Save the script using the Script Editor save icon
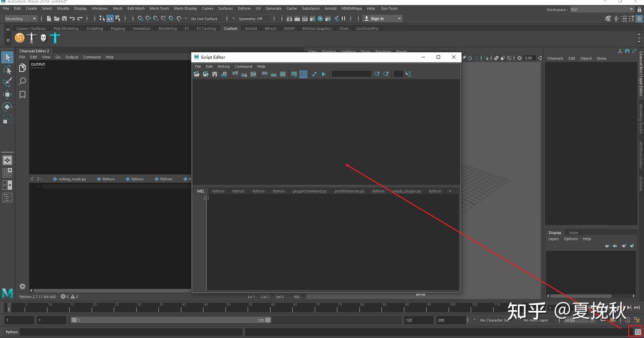The width and height of the screenshot is (644, 338). (x=214, y=74)
